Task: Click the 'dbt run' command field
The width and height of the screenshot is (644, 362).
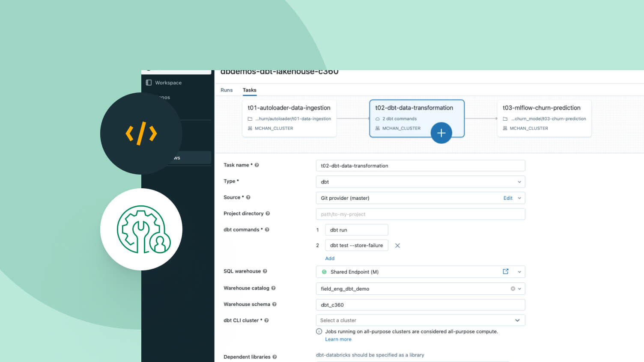Action: [x=357, y=230]
